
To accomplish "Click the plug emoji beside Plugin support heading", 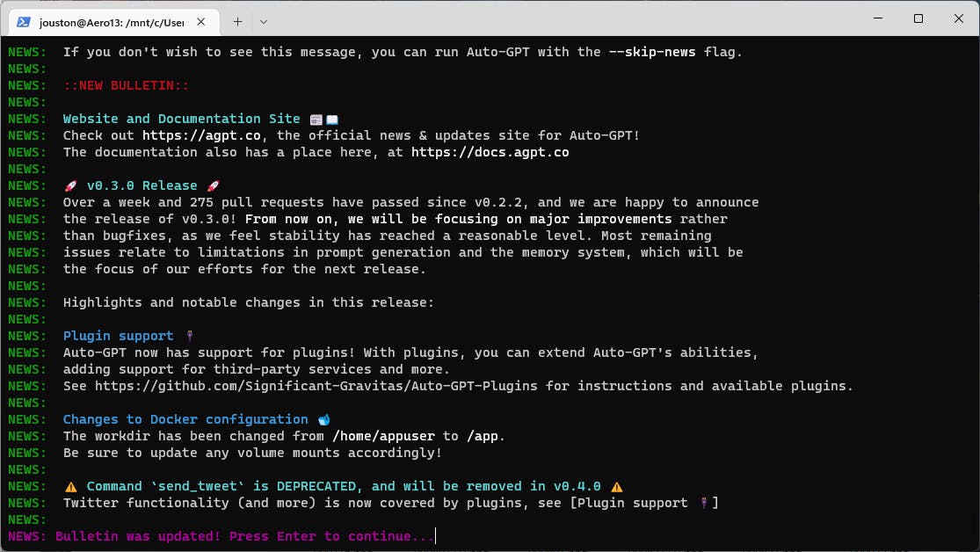I will pos(190,337).
